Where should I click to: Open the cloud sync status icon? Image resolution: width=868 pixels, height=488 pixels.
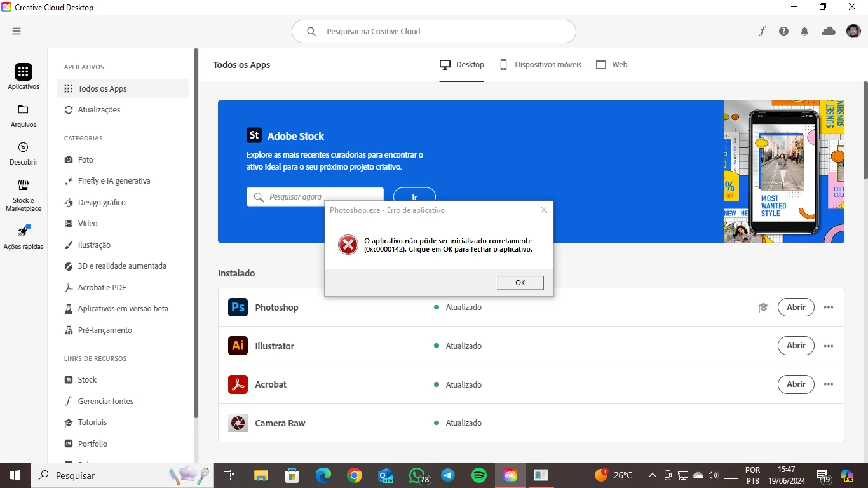pos(829,31)
